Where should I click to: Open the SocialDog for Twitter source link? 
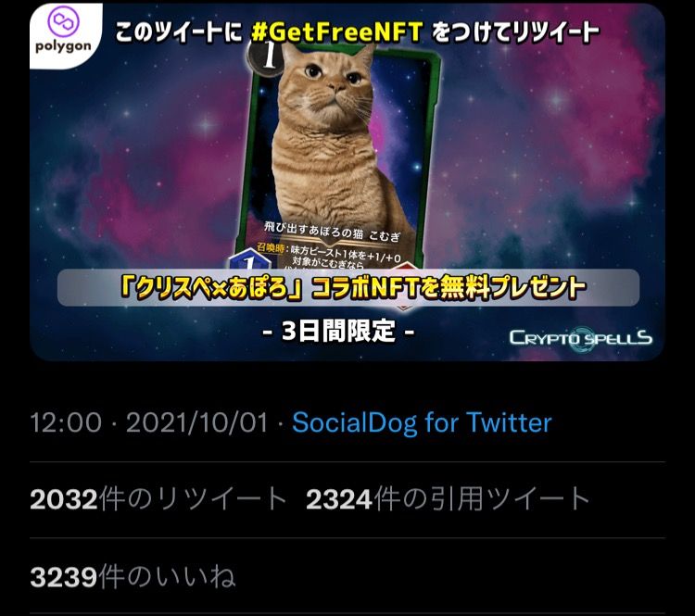click(422, 422)
